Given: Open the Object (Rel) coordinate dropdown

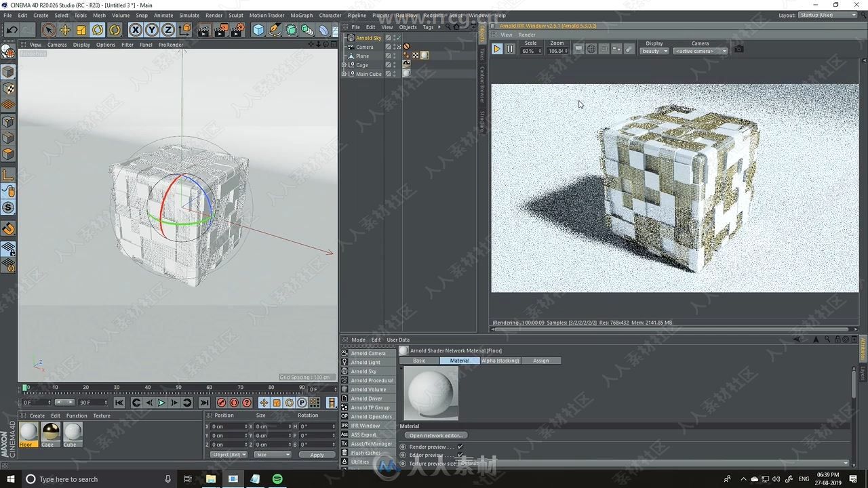Looking at the screenshot, I should tap(229, 455).
